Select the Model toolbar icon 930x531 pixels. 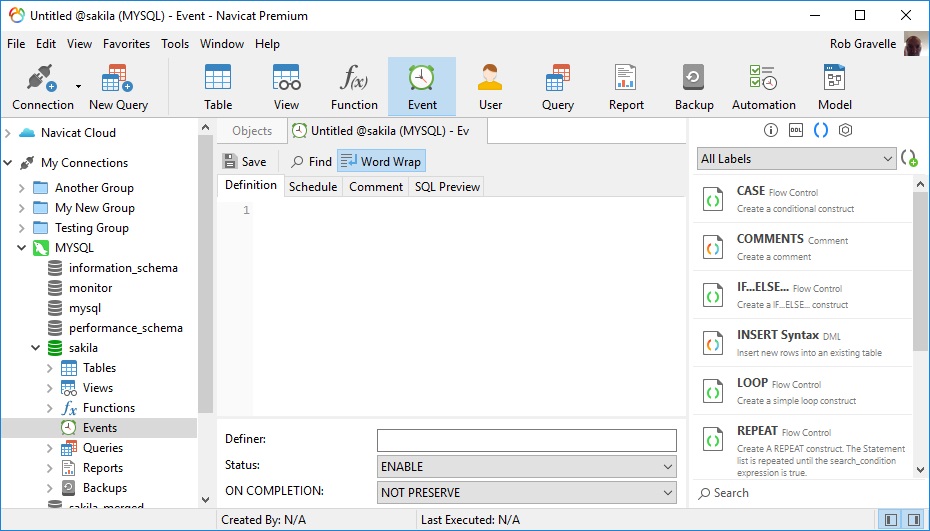[835, 87]
